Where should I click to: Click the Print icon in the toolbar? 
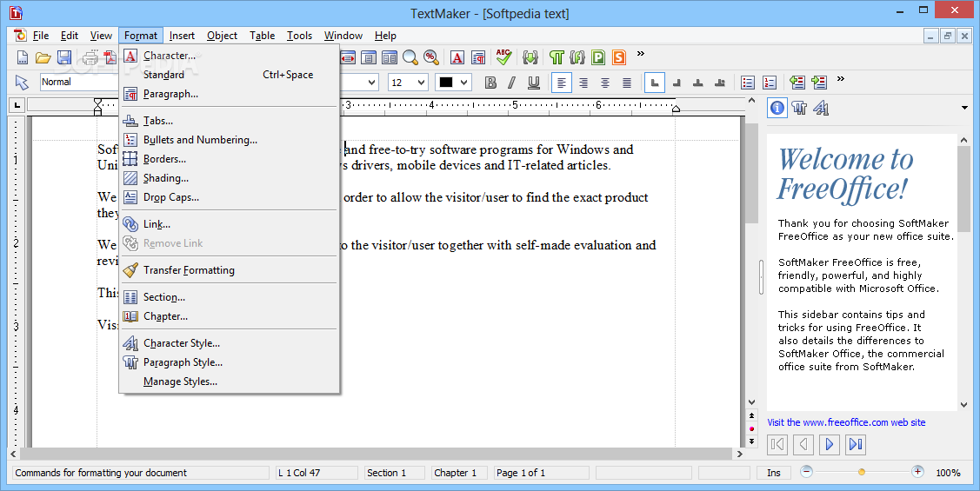point(90,58)
